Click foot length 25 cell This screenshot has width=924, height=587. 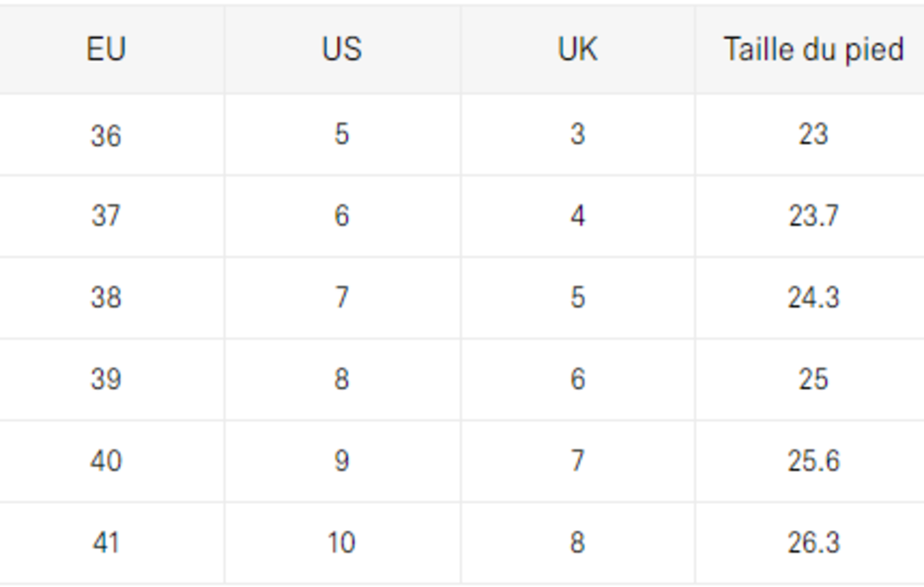click(x=814, y=379)
